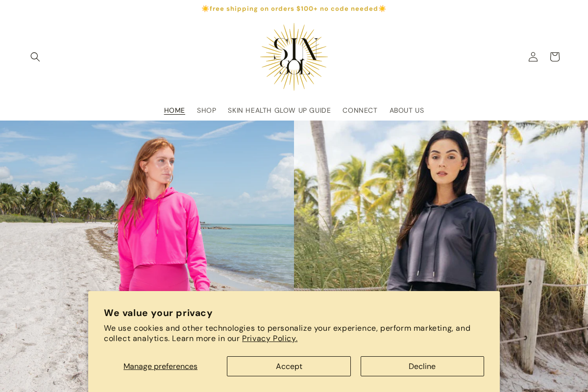Decline cookies in the privacy banner
The width and height of the screenshot is (588, 392).
click(x=422, y=366)
